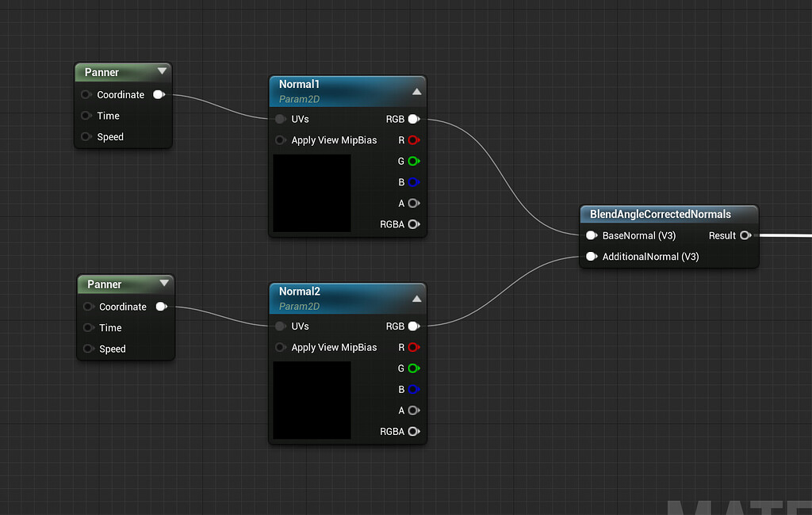The width and height of the screenshot is (812, 515).
Task: Click the BaseNormal (V3) input pin
Action: (x=592, y=235)
